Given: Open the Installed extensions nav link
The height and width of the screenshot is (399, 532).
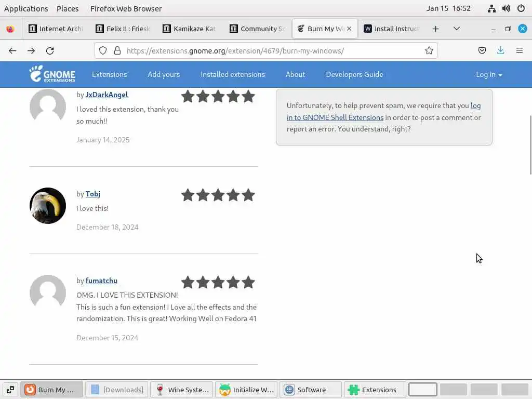Looking at the screenshot, I should (x=233, y=74).
